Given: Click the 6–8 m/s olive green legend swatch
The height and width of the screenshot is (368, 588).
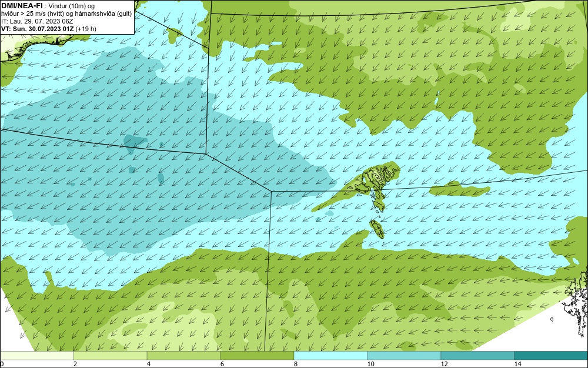Looking at the screenshot, I should (x=258, y=356).
